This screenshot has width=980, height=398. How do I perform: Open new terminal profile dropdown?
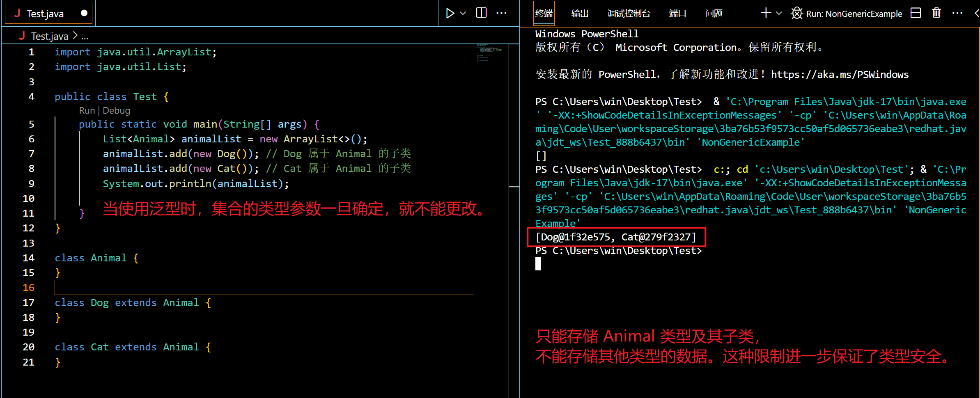click(x=779, y=14)
